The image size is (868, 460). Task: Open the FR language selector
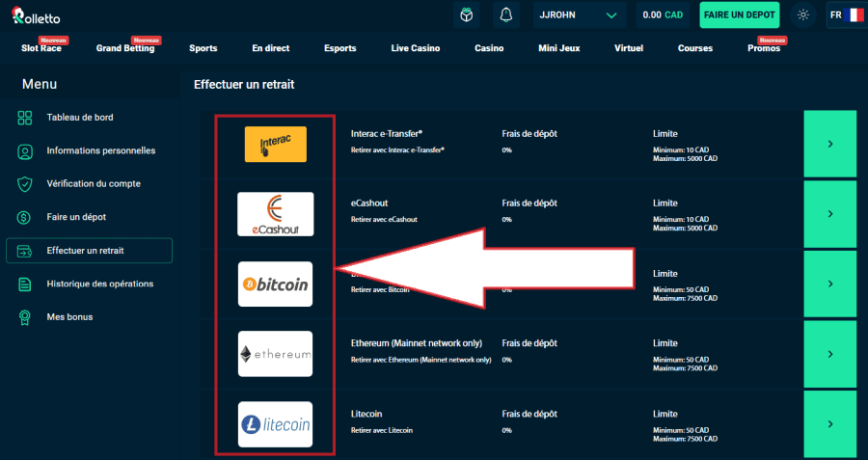point(845,14)
